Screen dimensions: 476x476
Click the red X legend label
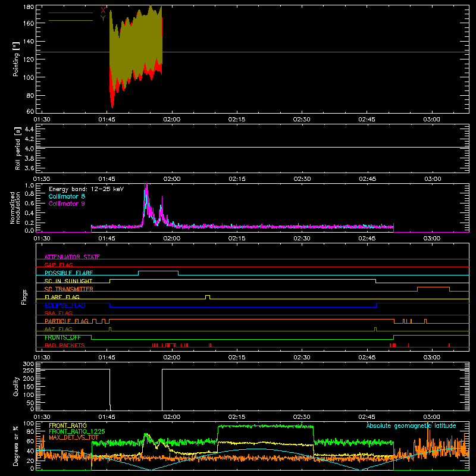click(x=103, y=11)
